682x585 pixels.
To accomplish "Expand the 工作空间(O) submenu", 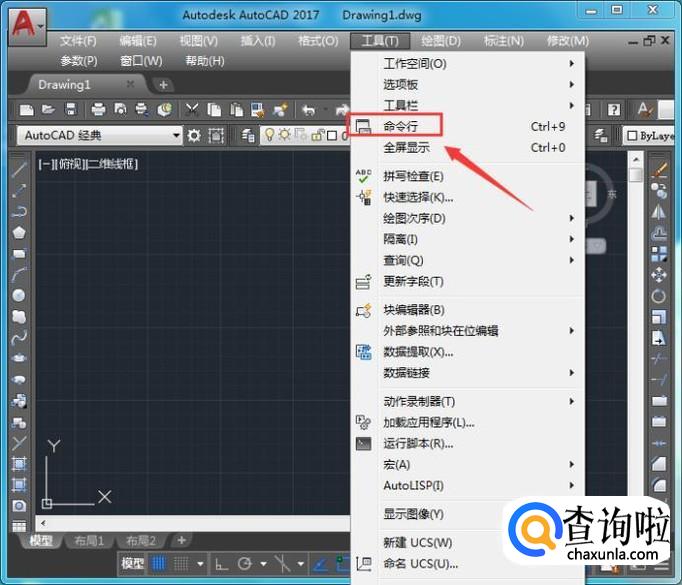I will click(x=468, y=64).
